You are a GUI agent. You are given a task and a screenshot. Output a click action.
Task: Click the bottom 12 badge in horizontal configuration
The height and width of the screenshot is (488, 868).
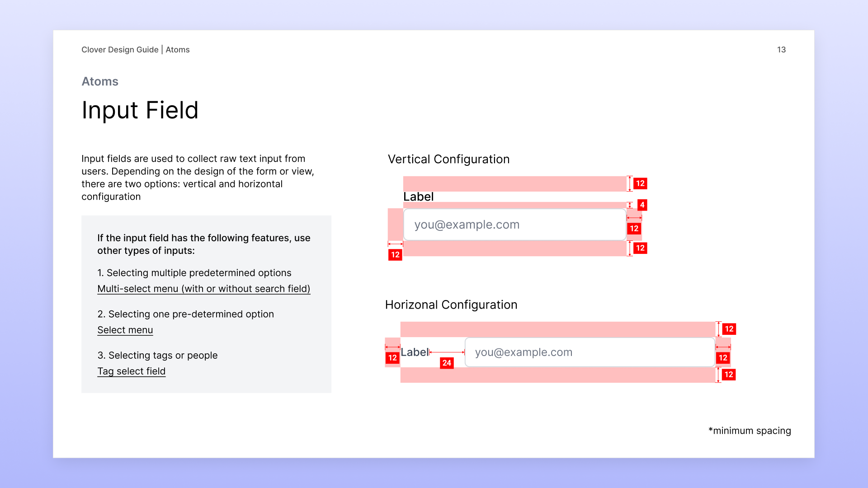[728, 375]
